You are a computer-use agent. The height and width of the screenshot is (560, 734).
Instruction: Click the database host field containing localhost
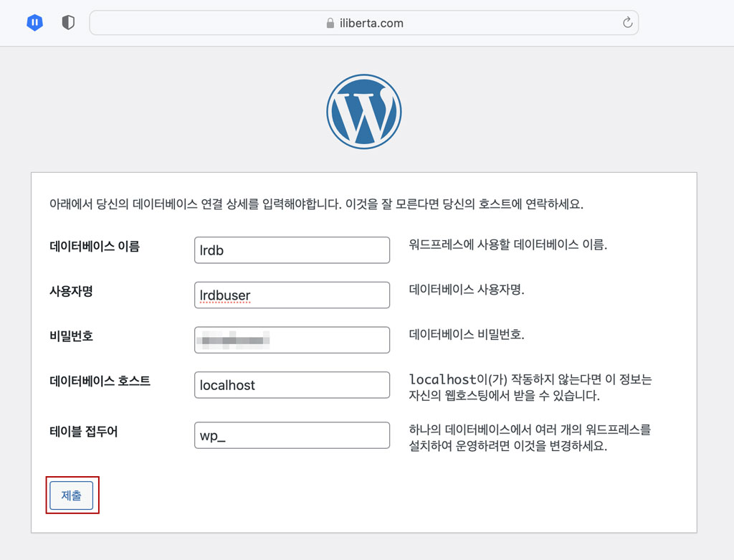coord(292,385)
